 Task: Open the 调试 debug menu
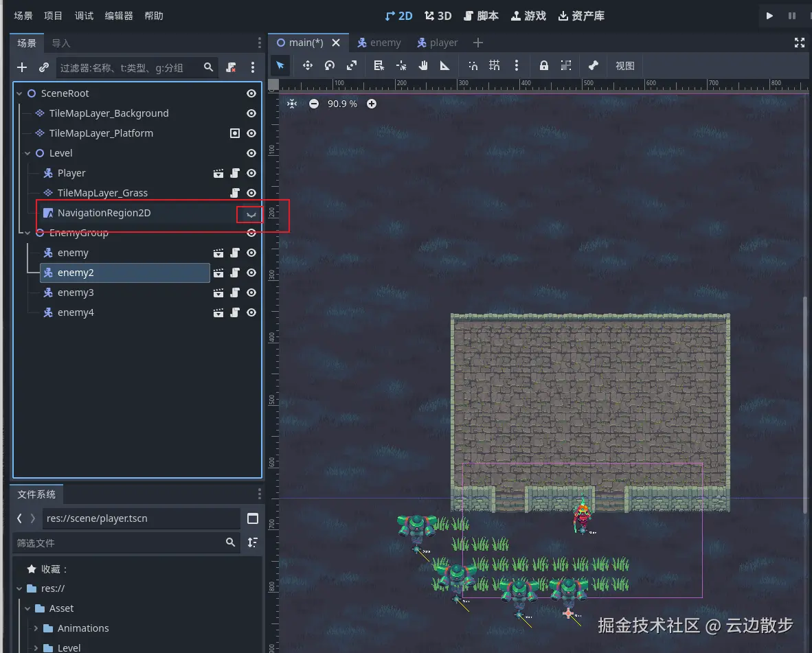(x=84, y=16)
